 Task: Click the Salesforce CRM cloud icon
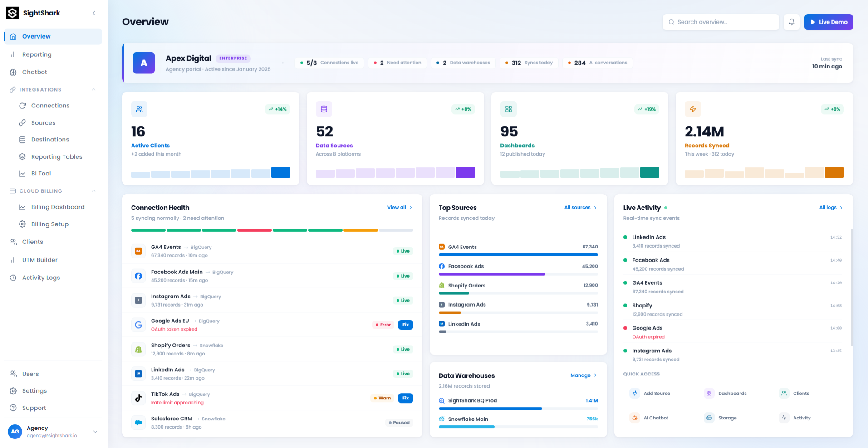coord(138,423)
